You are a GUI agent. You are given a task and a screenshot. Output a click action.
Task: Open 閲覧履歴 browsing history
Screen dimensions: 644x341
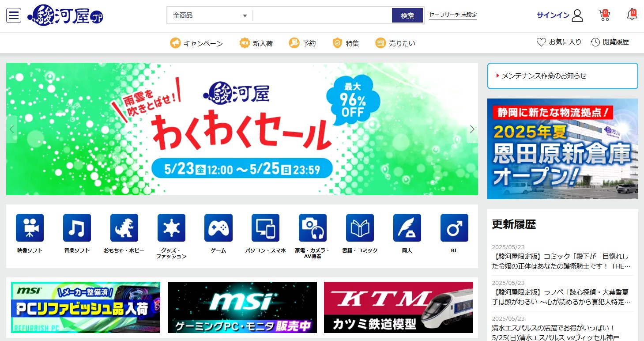pos(610,42)
